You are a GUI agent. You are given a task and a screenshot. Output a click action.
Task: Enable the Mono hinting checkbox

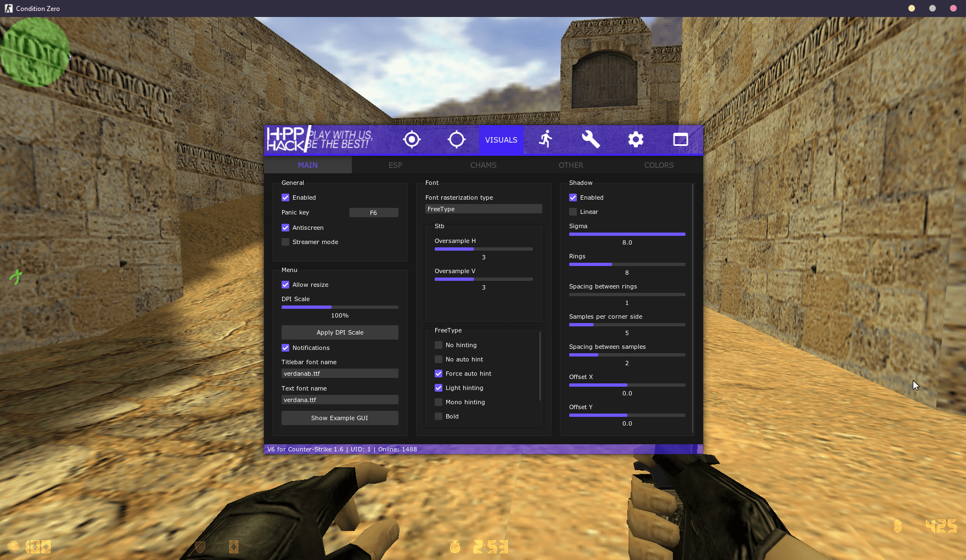click(439, 402)
